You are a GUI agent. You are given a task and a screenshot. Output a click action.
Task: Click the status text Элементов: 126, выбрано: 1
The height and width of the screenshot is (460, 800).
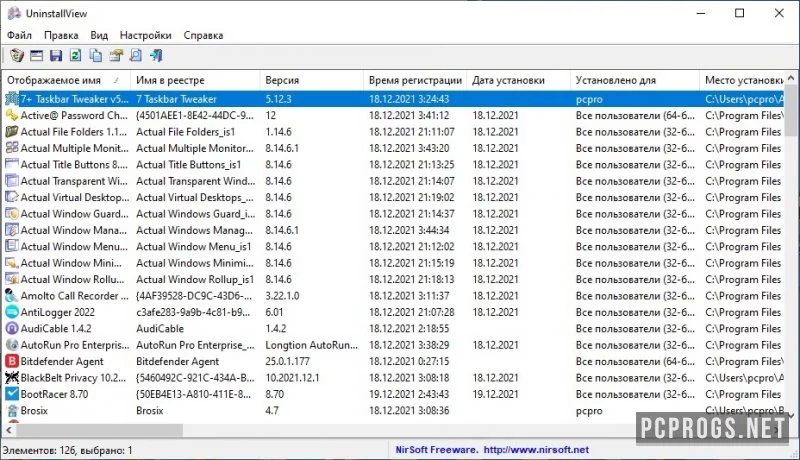coord(67,450)
